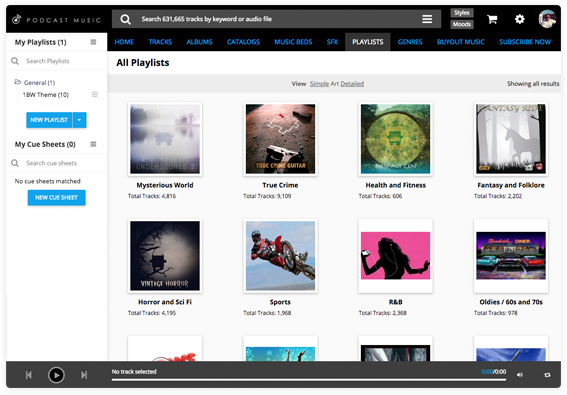The image size is (567, 395).
Task: Click the Podcast Music logo
Action: [x=56, y=20]
